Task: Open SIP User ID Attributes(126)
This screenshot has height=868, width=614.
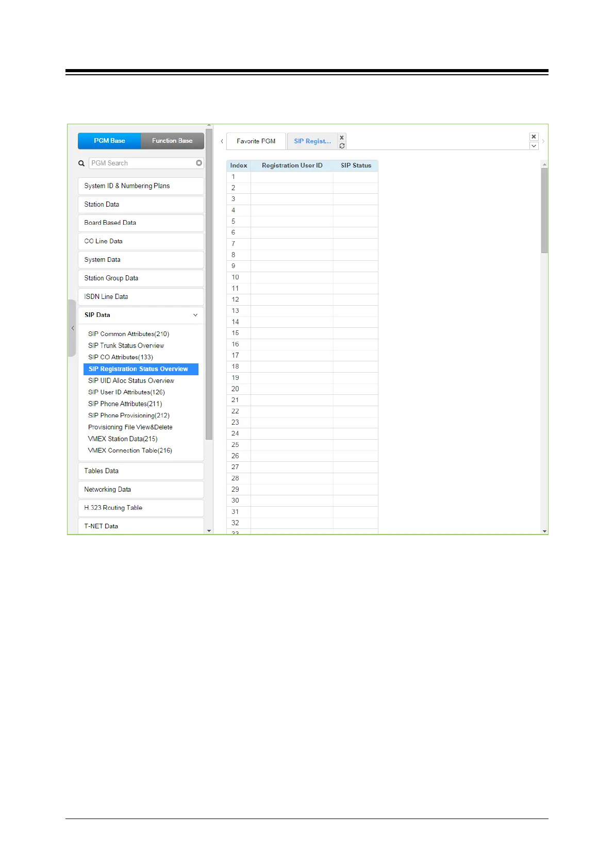Action: pyautogui.click(x=126, y=392)
